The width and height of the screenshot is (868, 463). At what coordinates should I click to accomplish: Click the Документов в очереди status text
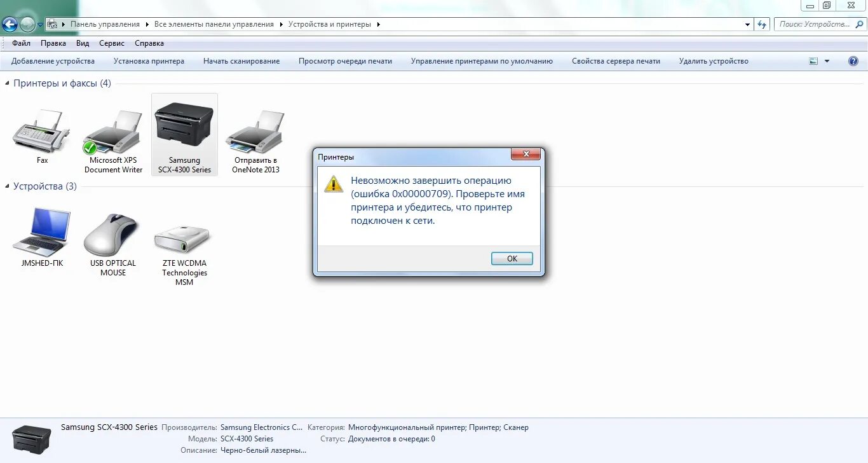pyautogui.click(x=391, y=439)
